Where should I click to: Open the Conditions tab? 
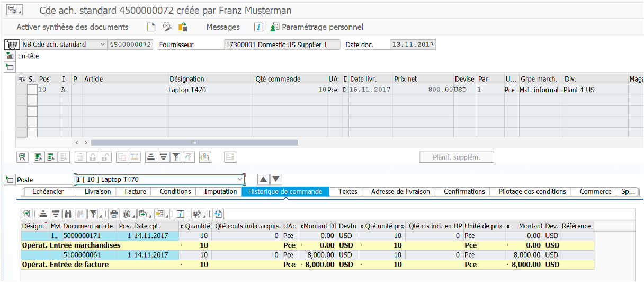tap(175, 191)
